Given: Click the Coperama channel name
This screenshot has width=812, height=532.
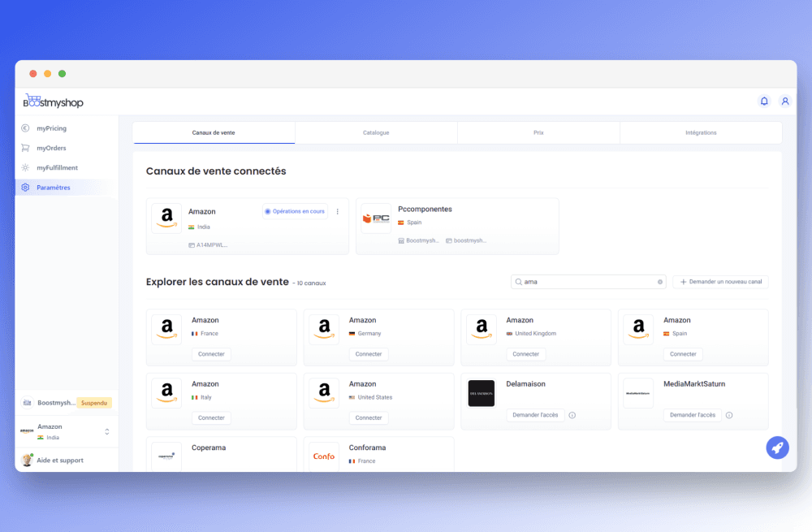Looking at the screenshot, I should pyautogui.click(x=209, y=448).
